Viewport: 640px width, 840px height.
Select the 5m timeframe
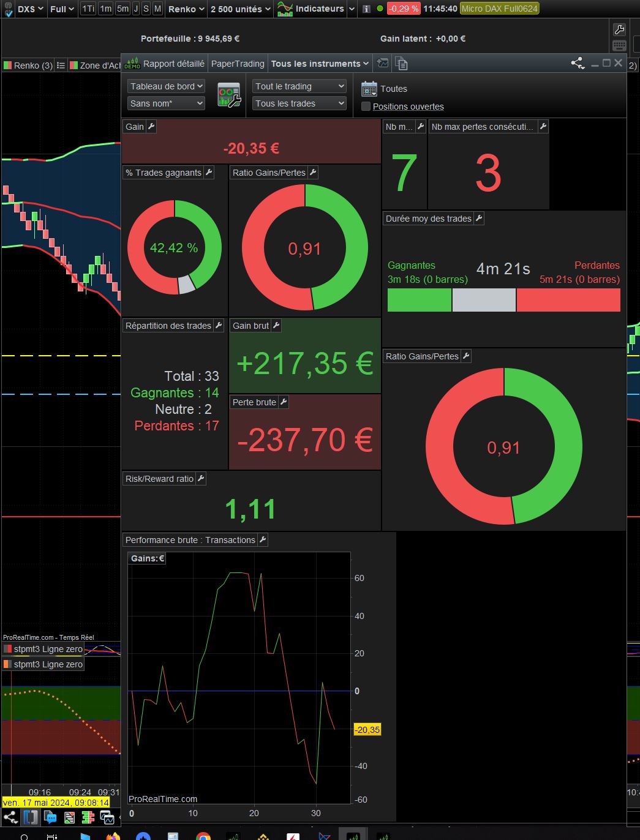(123, 9)
